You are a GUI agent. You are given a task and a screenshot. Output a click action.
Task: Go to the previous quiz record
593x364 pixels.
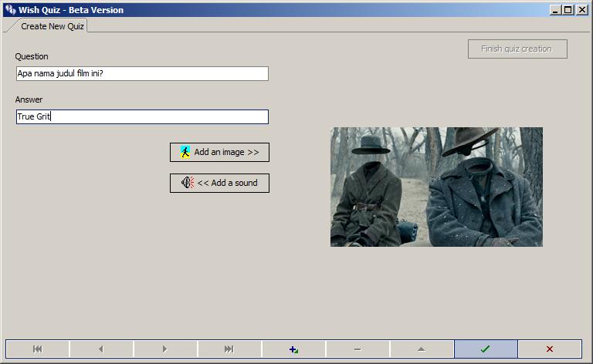[101, 349]
